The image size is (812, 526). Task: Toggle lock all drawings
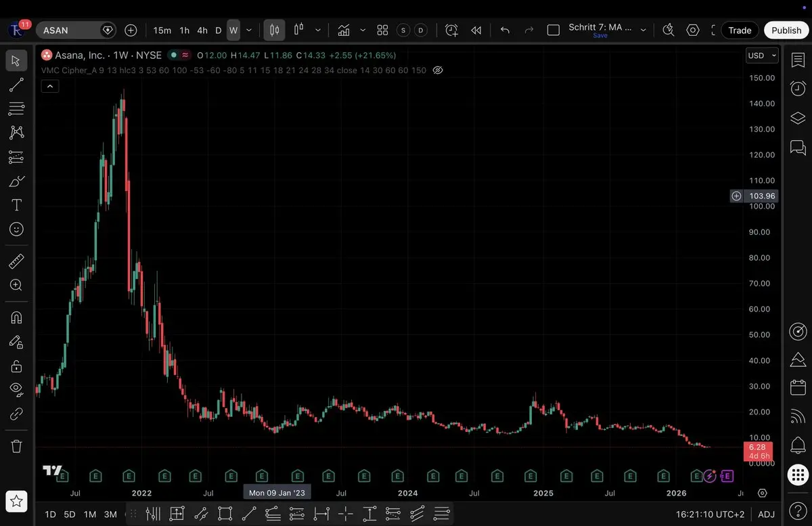tap(16, 366)
